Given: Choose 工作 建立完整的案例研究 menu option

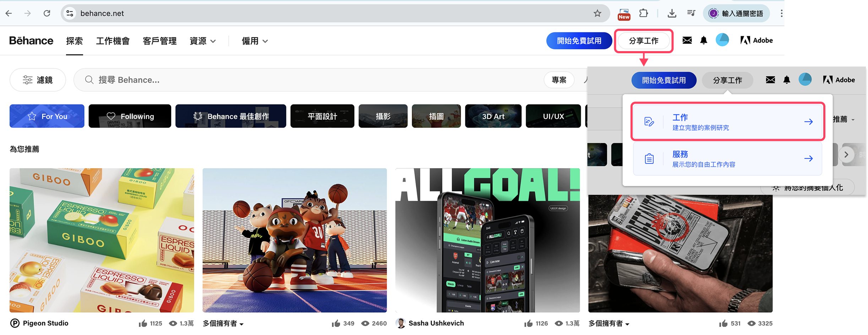Looking at the screenshot, I should click(727, 122).
